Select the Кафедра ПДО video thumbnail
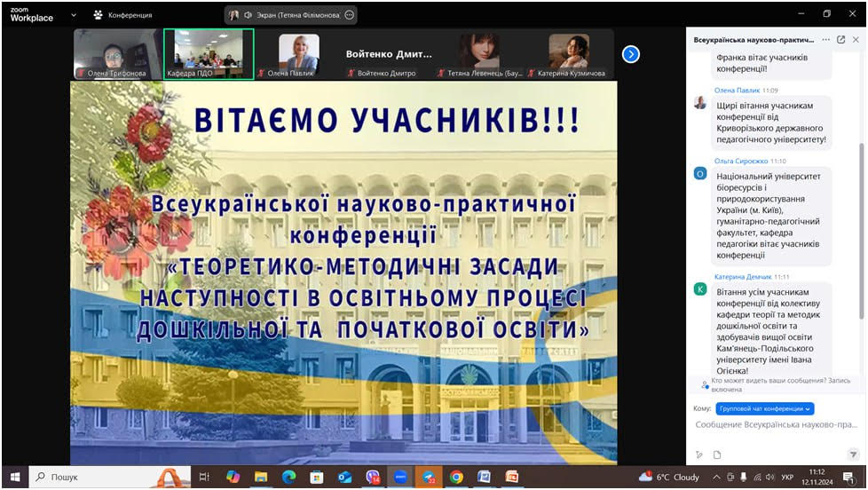Viewport: 868px width, 490px height. [x=209, y=54]
